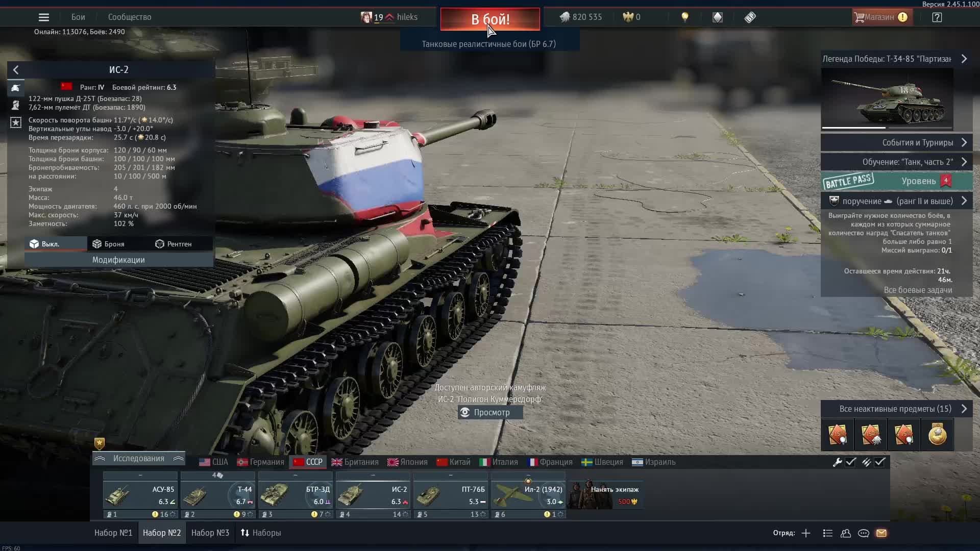Select Германия nation tab

click(x=261, y=462)
